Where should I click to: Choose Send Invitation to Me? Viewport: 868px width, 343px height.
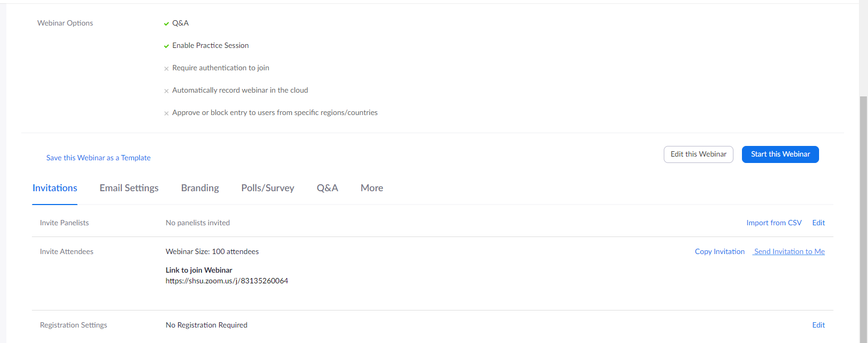coord(789,251)
